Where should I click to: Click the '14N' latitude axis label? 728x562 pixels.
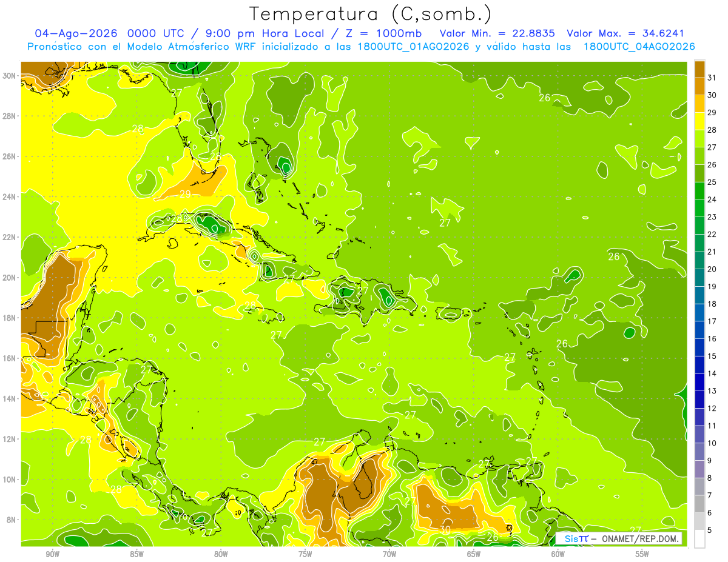10,398
